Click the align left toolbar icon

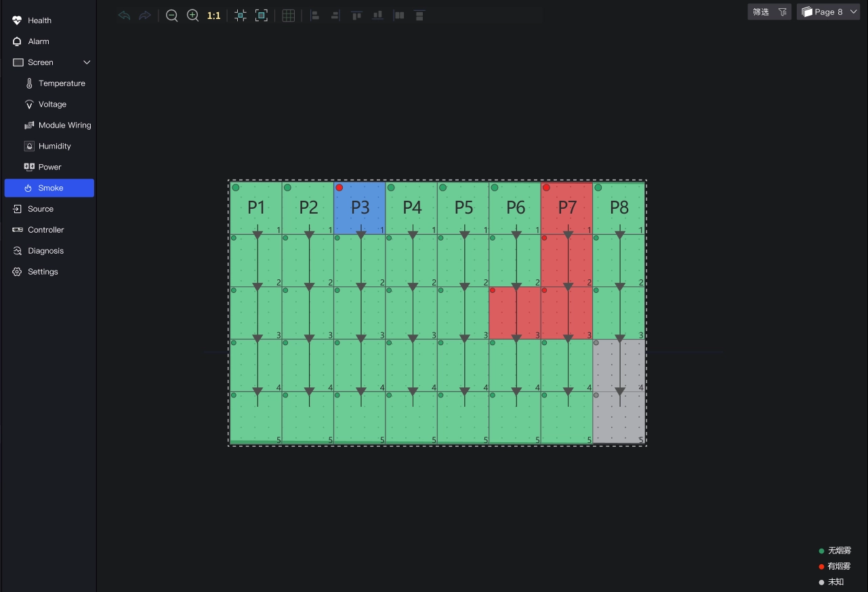pos(315,16)
